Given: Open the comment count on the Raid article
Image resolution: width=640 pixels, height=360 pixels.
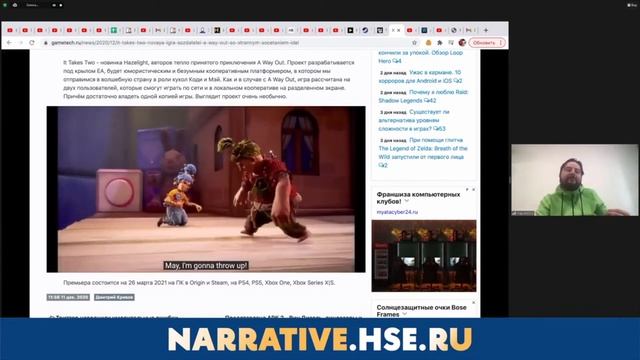Looking at the screenshot, I should [430, 100].
